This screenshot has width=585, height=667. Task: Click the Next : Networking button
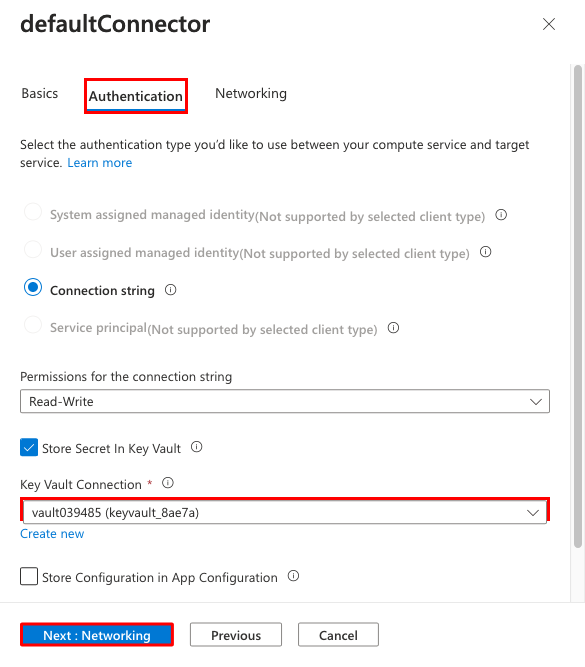click(x=97, y=635)
